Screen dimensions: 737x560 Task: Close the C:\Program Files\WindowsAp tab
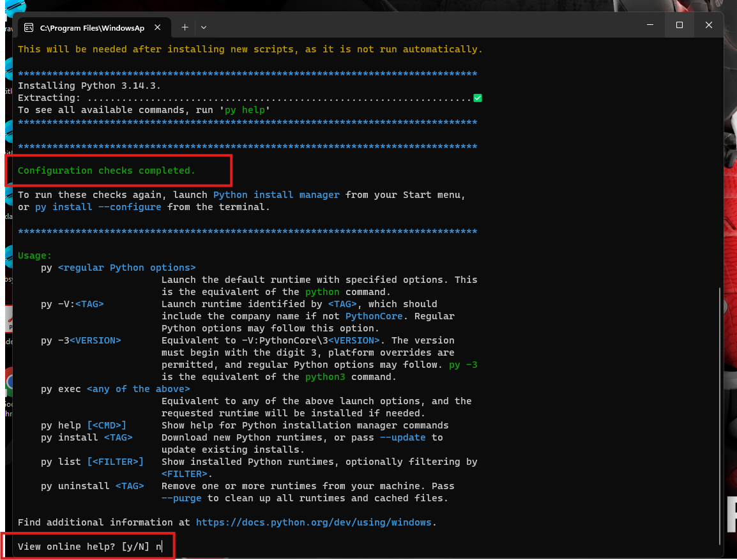coord(158,27)
